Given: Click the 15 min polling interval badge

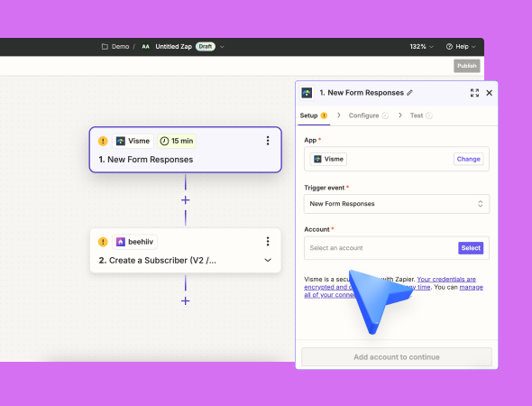Looking at the screenshot, I should tap(177, 141).
